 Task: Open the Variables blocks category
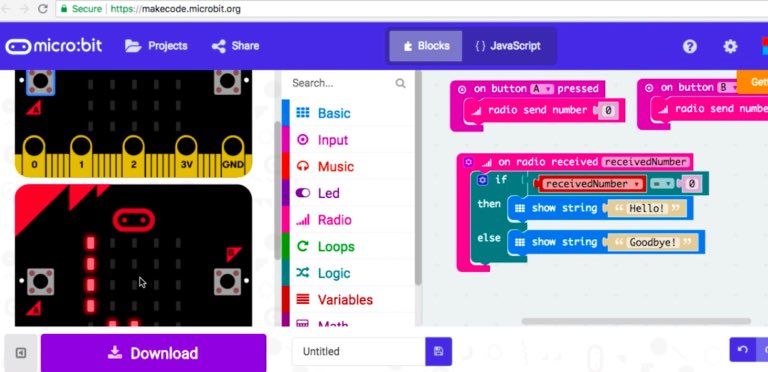click(x=348, y=300)
